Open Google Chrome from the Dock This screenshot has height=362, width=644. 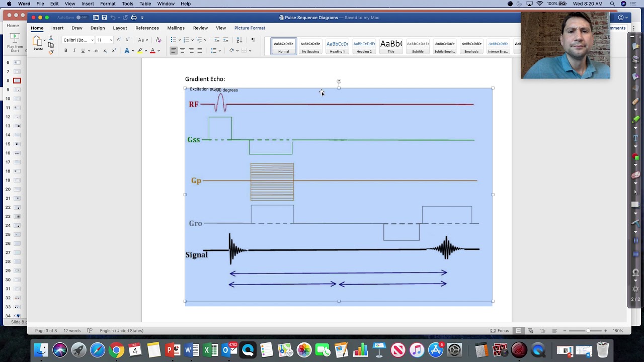pos(116,349)
